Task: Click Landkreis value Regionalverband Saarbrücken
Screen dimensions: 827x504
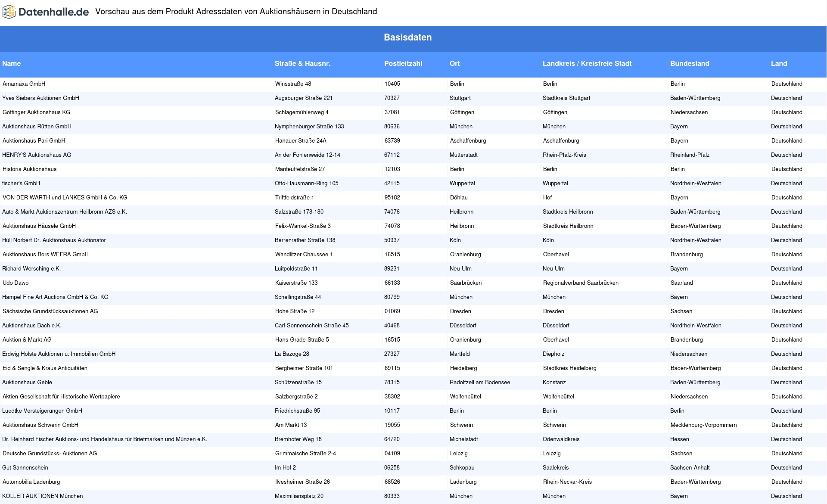Action: 581,283
